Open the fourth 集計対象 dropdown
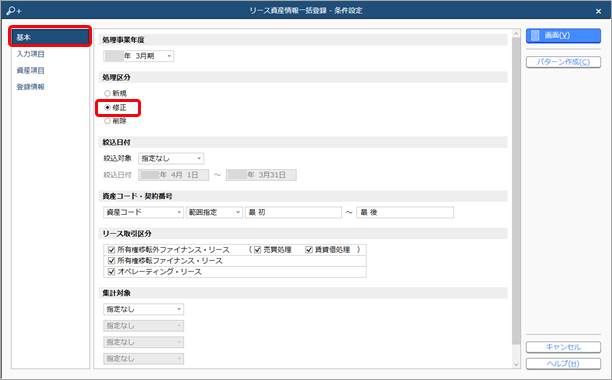 pyautogui.click(x=143, y=359)
